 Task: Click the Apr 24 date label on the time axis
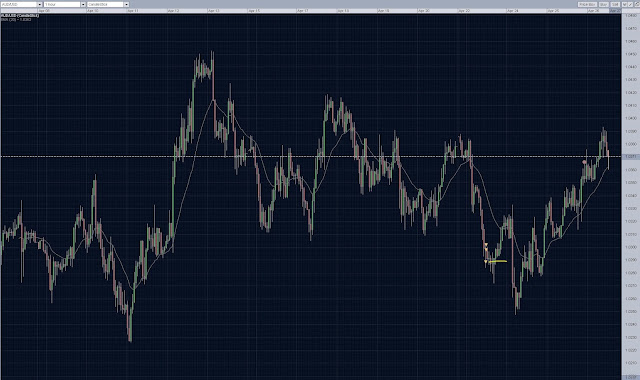(513, 11)
